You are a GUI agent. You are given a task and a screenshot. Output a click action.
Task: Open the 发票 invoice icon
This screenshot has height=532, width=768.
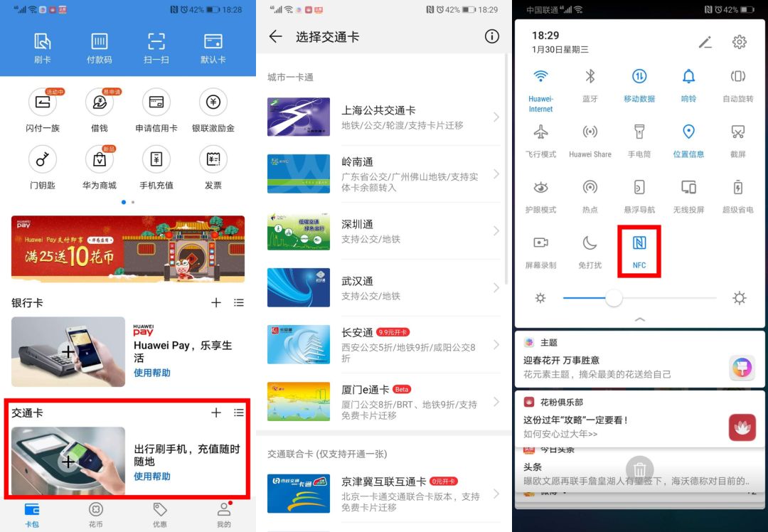(213, 159)
